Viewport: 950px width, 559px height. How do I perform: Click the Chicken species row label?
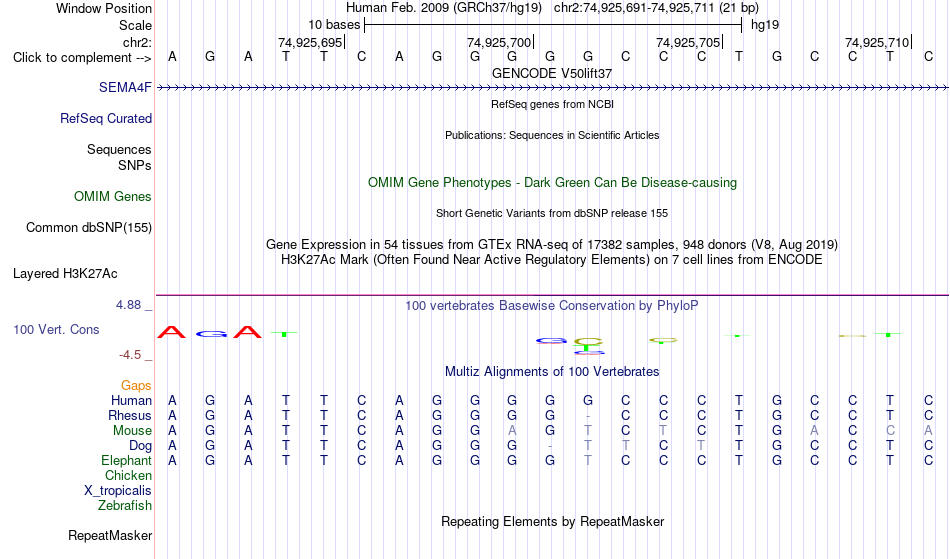pos(128,475)
